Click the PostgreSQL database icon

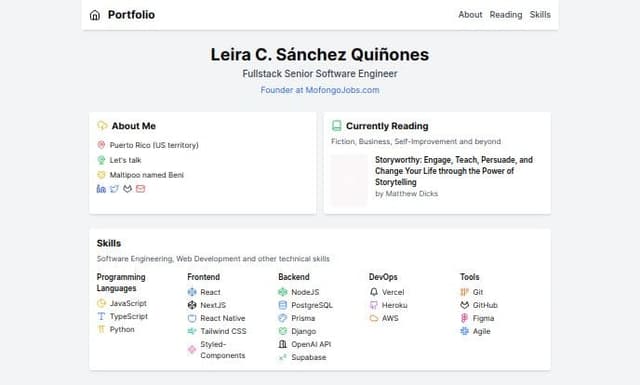tap(282, 305)
